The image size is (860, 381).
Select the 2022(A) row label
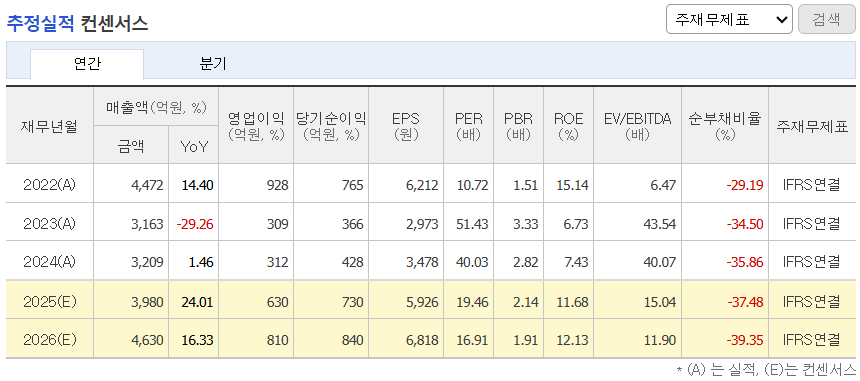[x=49, y=185]
